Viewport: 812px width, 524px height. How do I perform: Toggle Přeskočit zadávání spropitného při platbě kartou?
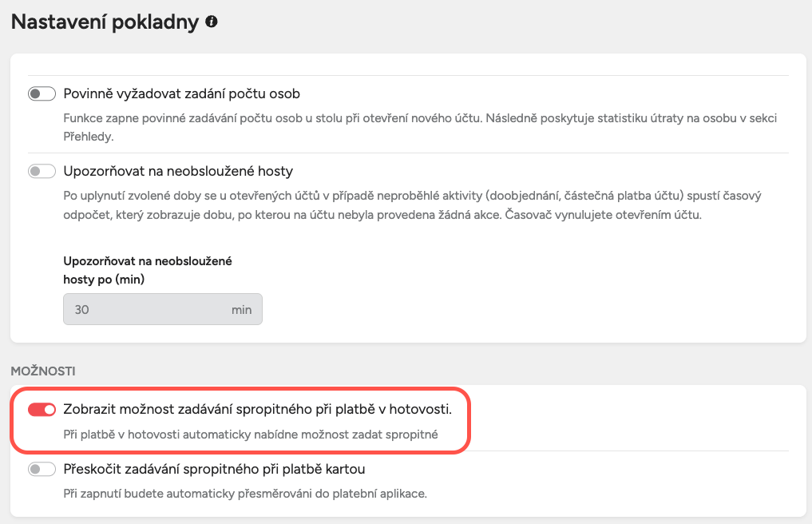click(42, 469)
